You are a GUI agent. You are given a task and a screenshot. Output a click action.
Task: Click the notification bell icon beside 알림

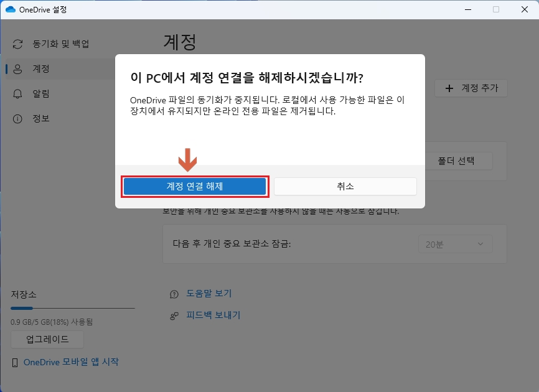click(18, 95)
